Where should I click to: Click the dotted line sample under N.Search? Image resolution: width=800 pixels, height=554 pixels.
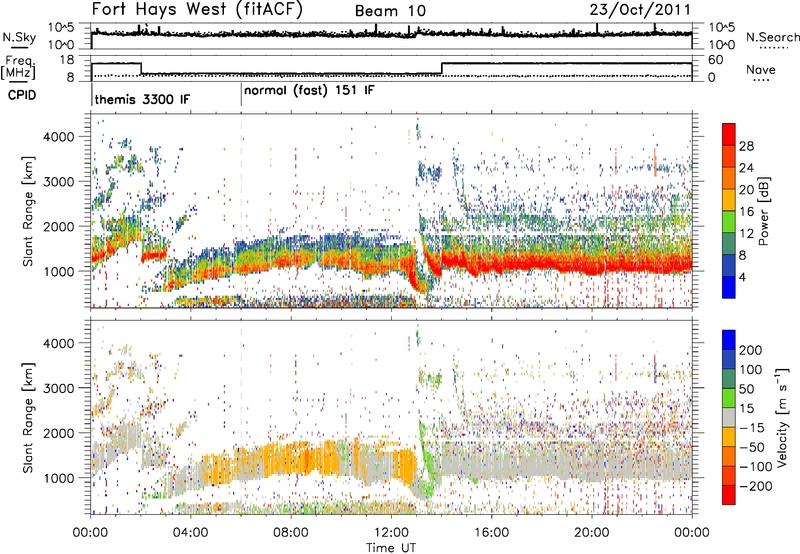click(x=774, y=48)
